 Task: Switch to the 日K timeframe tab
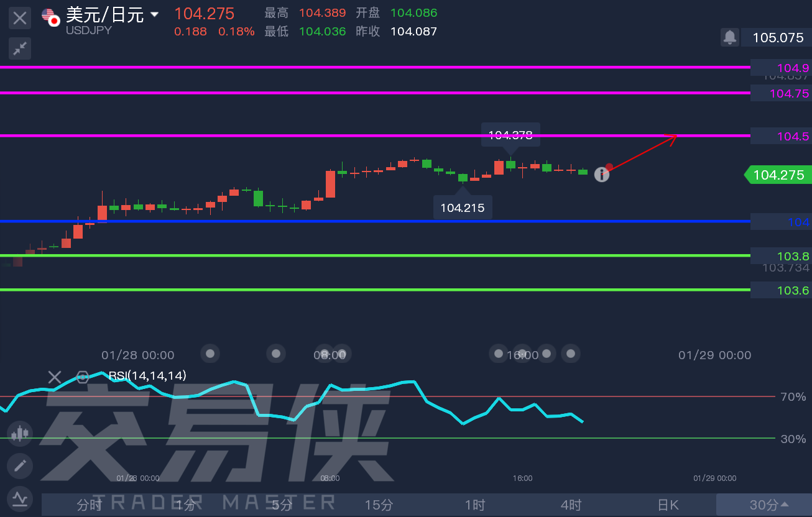(668, 505)
